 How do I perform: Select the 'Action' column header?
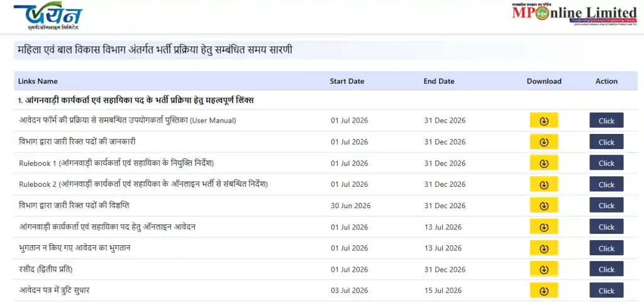click(607, 81)
